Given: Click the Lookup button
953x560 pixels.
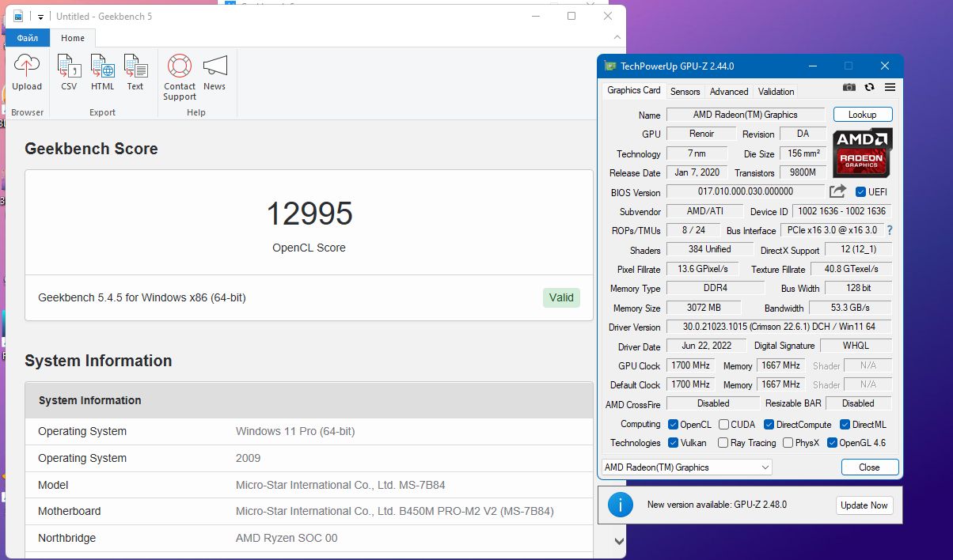Looking at the screenshot, I should coord(863,115).
